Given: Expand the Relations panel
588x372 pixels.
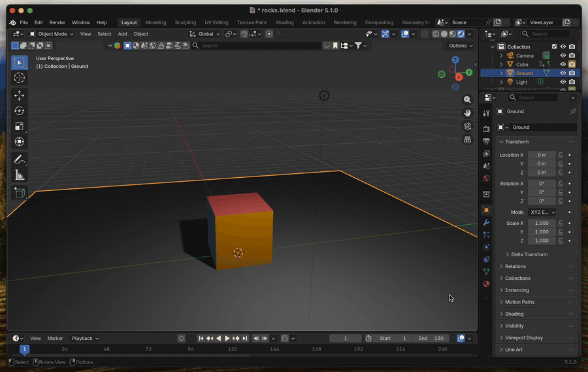Looking at the screenshot, I should [536, 266].
